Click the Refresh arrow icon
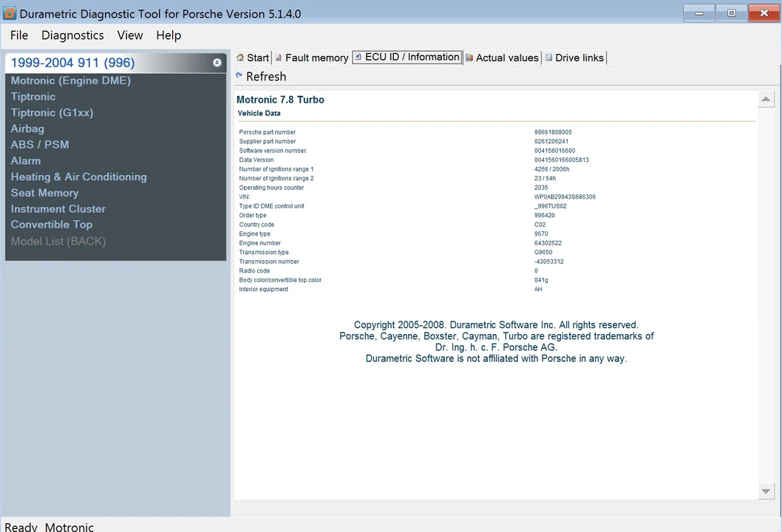This screenshot has width=782, height=532. tap(239, 76)
